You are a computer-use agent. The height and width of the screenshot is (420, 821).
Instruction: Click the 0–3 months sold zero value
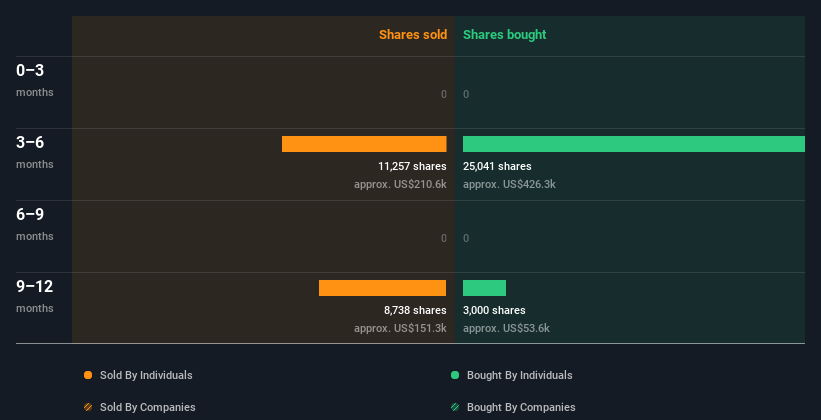444,94
